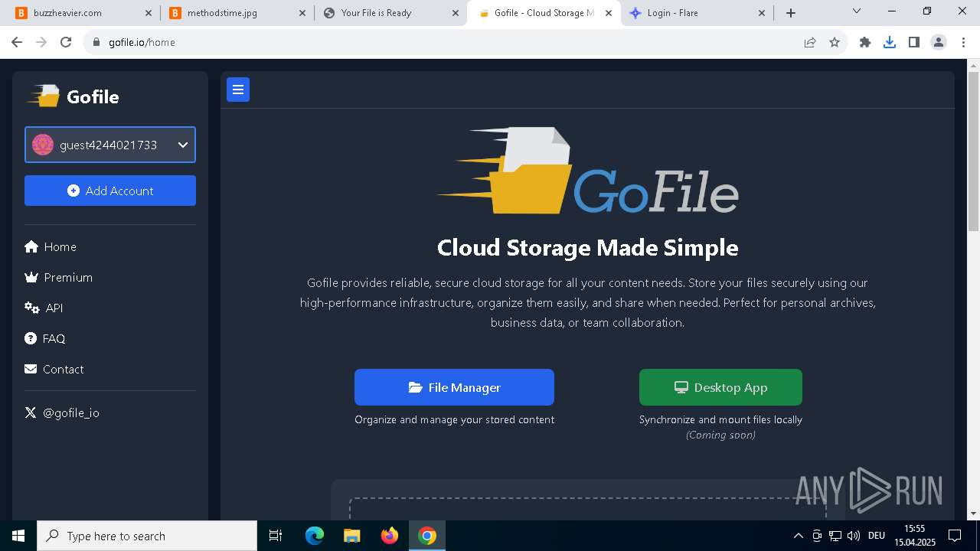The width and height of the screenshot is (980, 551).
Task: Open the API page
Action: pos(44,308)
